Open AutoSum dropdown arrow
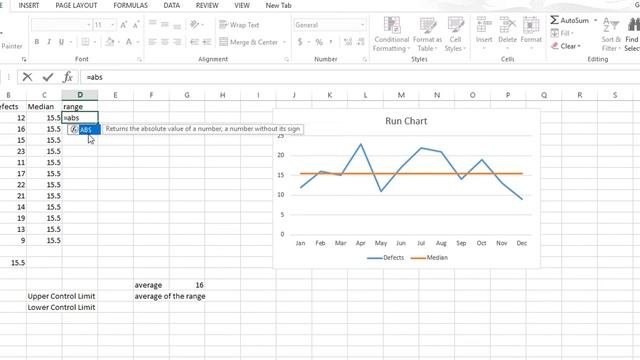This screenshot has width=640, height=360. tap(596, 20)
